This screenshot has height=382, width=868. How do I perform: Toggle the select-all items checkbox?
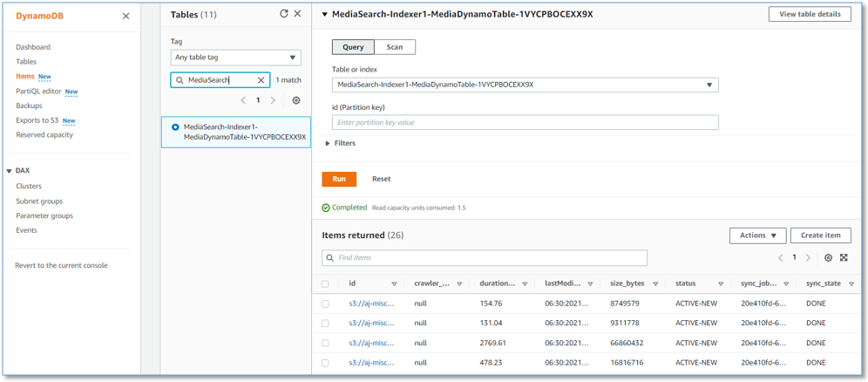(325, 283)
